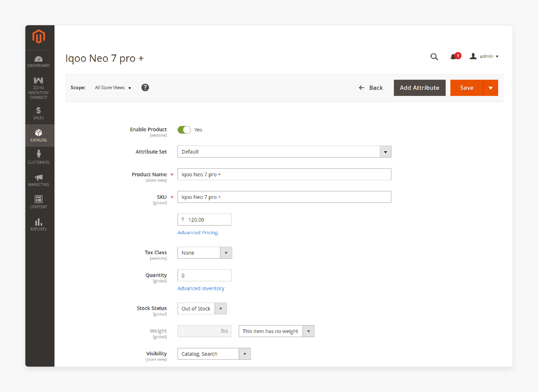Toggle the Enable Product switch
Screen dimensions: 538x392
(x=184, y=129)
